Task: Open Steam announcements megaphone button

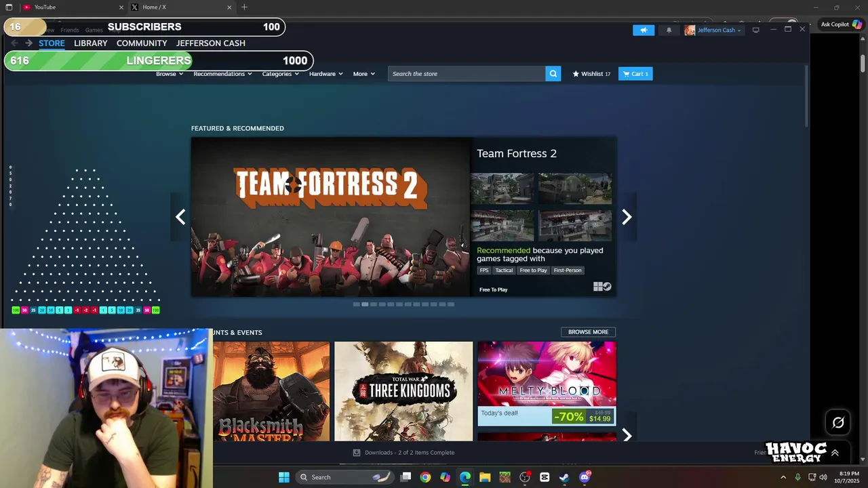Action: pos(644,30)
